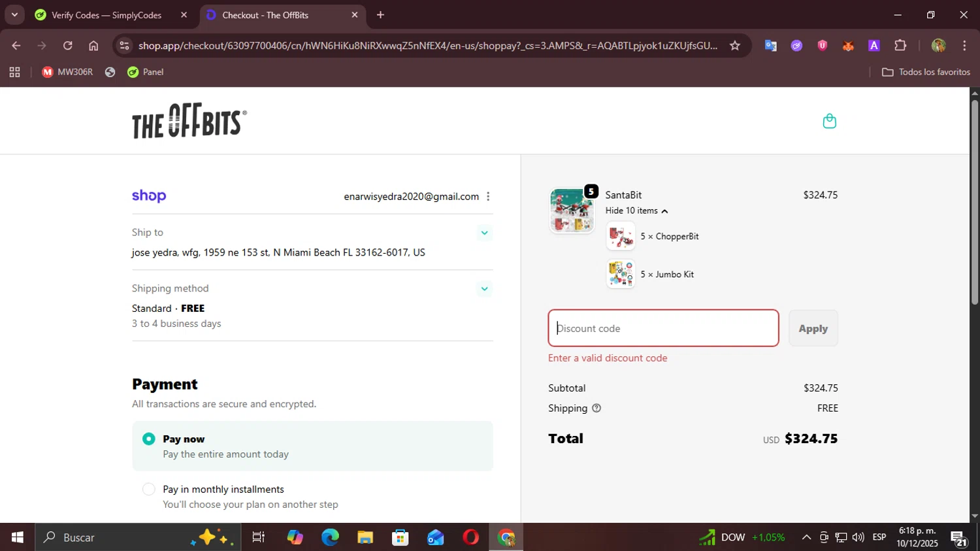The image size is (980, 551).
Task: Open the Google Translate extension icon
Action: (x=771, y=46)
